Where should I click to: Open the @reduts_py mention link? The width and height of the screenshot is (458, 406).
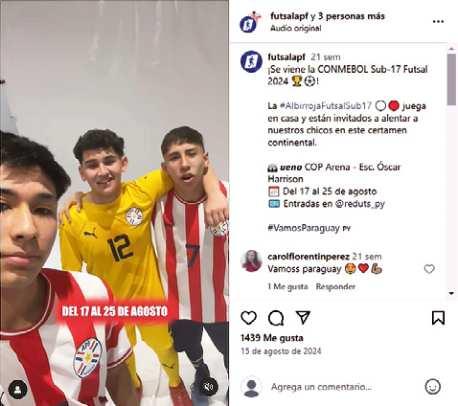point(360,204)
